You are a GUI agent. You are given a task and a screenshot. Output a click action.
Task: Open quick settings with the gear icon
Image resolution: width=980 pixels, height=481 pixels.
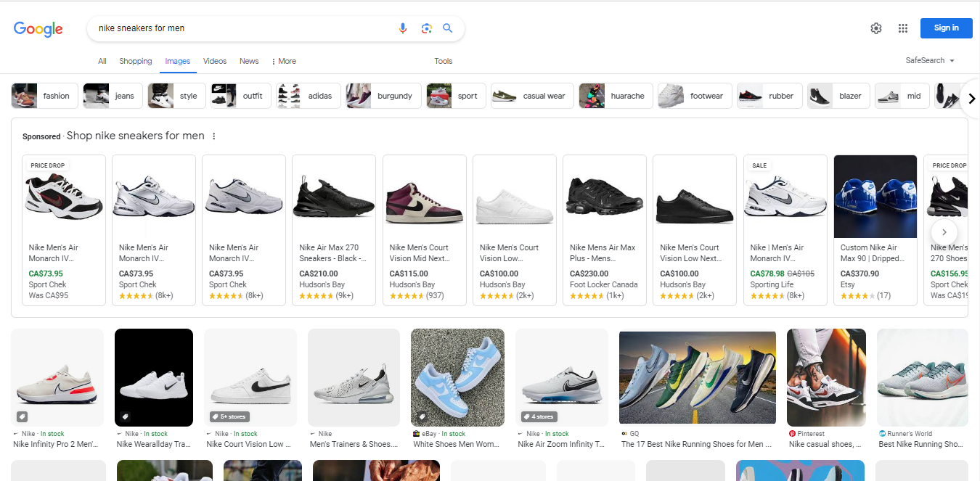pyautogui.click(x=875, y=28)
